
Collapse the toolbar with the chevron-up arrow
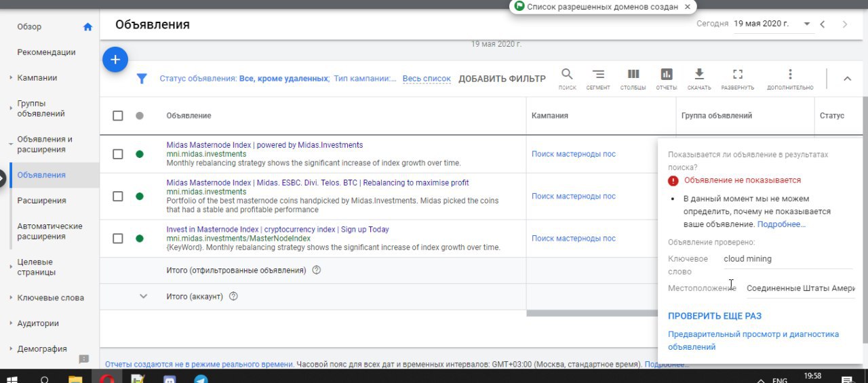tap(847, 79)
